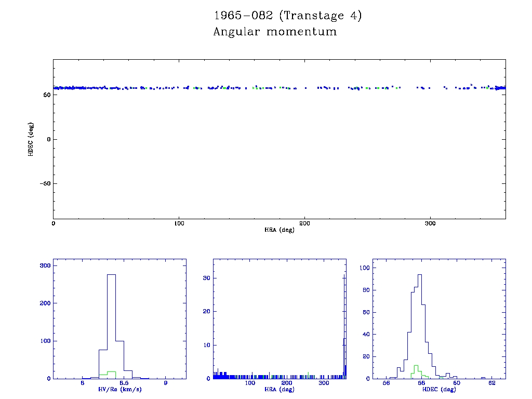This screenshot has width=532, height=399.
Task: Click the HDEC (deg) label under right histogram
Action: click(439, 389)
